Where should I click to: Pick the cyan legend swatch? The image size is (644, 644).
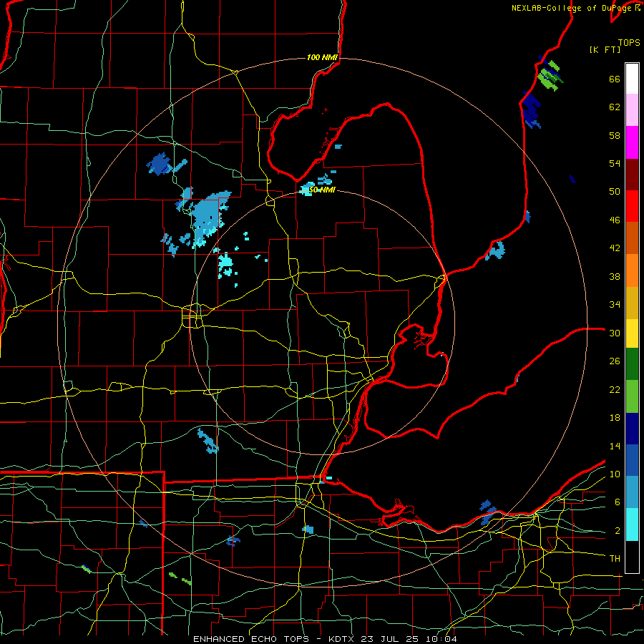[632, 525]
